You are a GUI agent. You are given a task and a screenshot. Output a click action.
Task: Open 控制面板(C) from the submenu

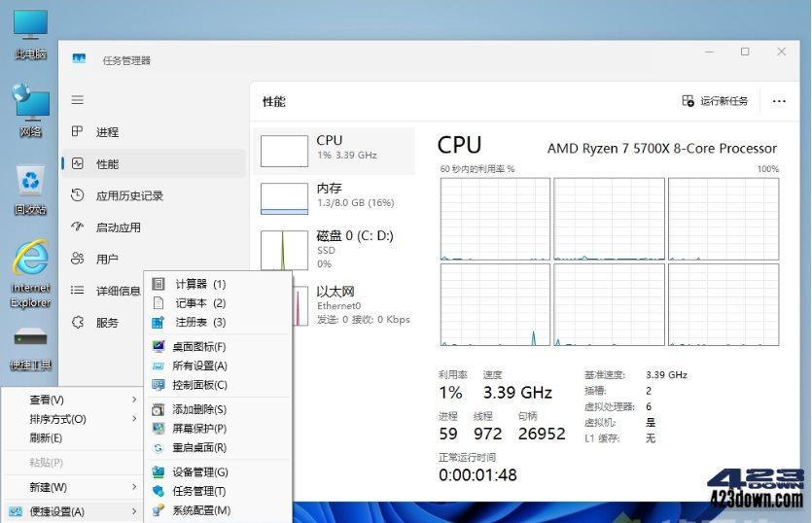[218, 385]
